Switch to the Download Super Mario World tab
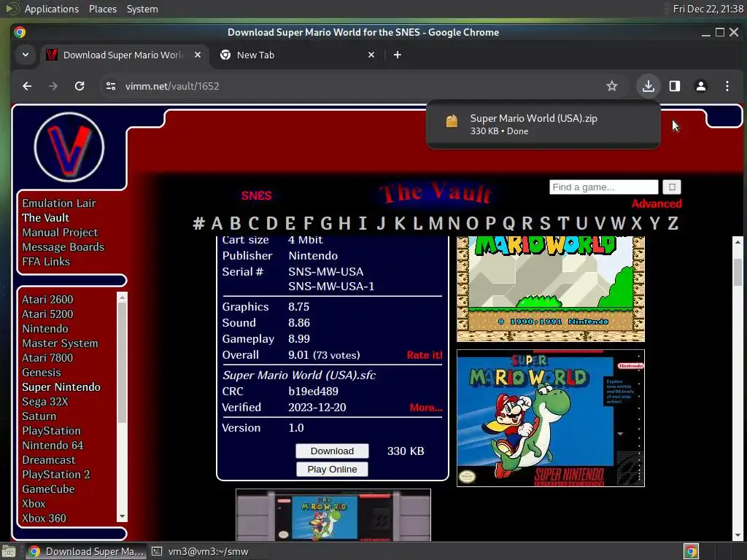 124,55
